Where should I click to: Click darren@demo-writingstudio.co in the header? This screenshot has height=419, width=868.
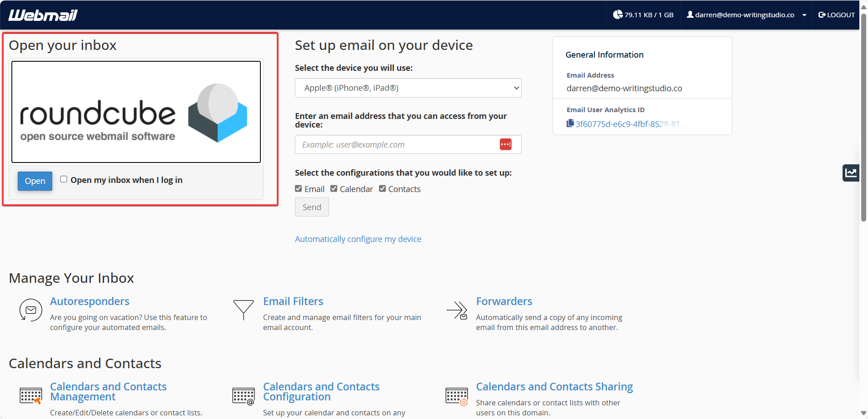pos(744,15)
